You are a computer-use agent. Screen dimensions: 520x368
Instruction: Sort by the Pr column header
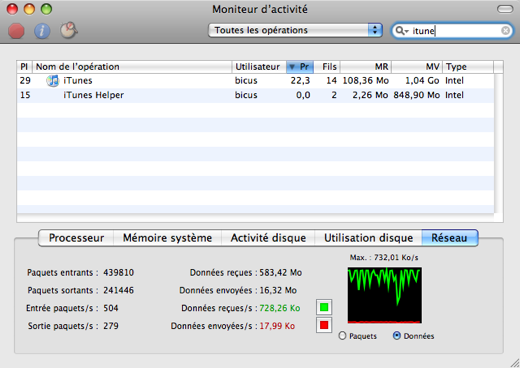click(x=300, y=67)
